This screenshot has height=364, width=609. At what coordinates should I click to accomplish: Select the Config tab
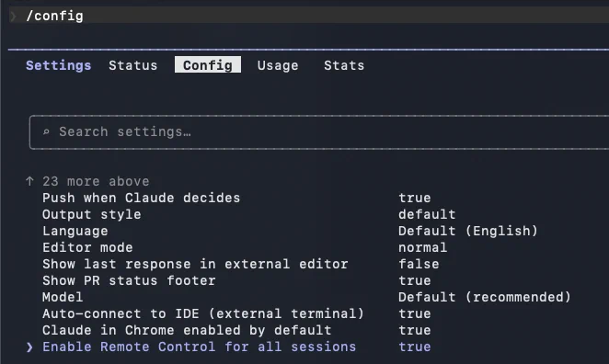[208, 65]
